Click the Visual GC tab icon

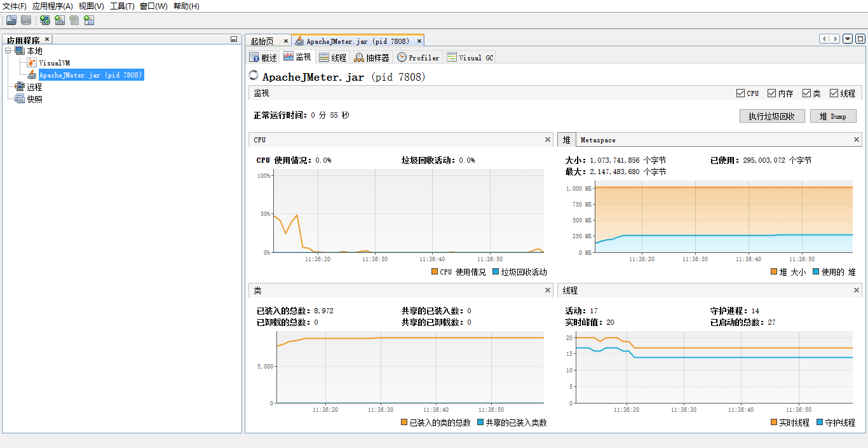click(x=452, y=57)
